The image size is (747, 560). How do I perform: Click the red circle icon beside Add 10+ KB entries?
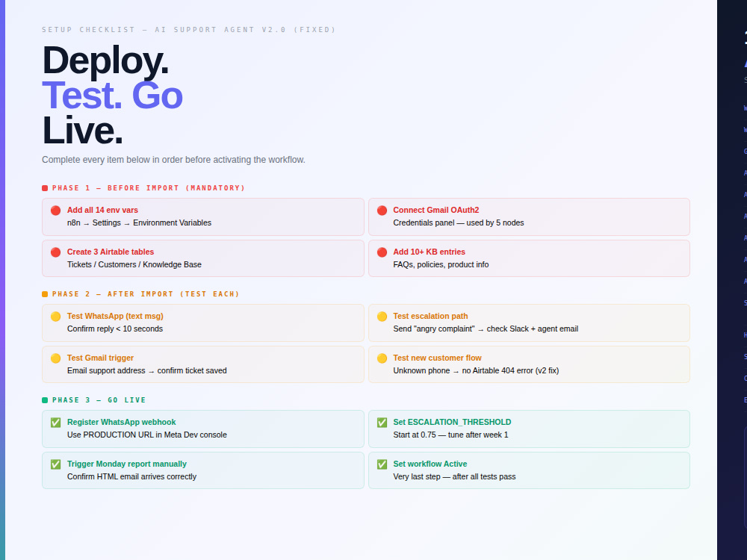pyautogui.click(x=382, y=252)
